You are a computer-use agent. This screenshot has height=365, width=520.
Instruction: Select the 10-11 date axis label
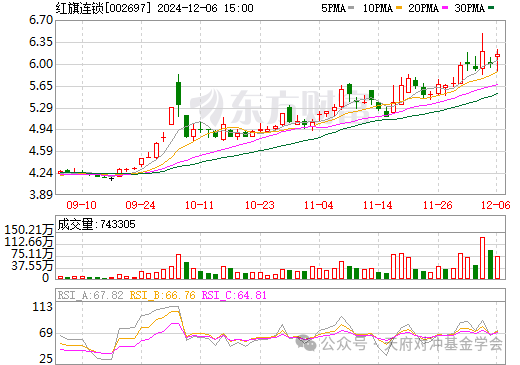point(199,205)
